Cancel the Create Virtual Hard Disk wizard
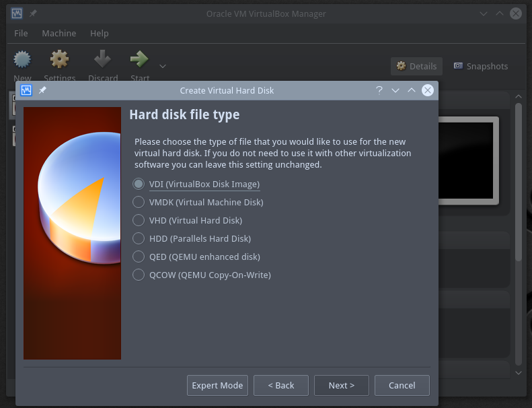 click(x=402, y=385)
